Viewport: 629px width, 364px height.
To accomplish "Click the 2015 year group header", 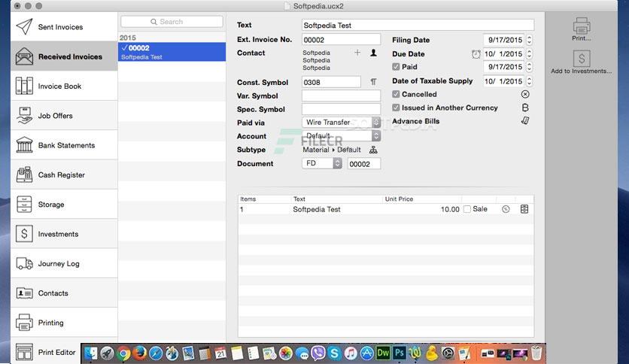I will coord(172,38).
